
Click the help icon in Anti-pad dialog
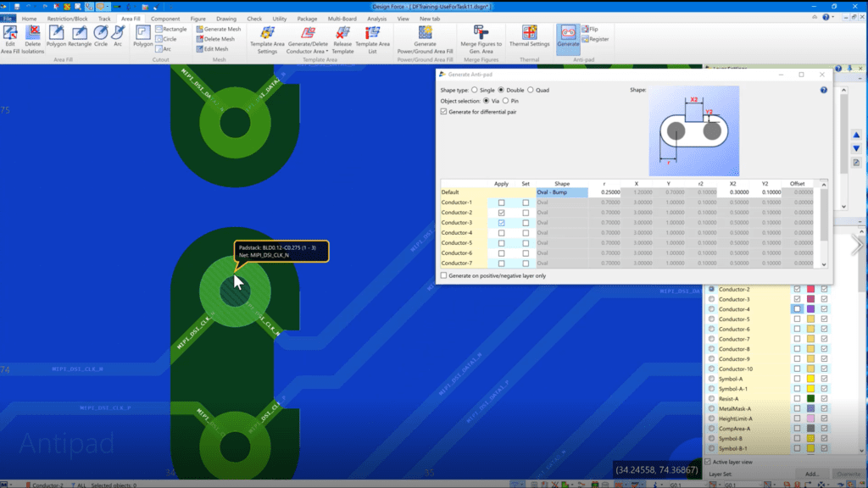click(x=823, y=90)
